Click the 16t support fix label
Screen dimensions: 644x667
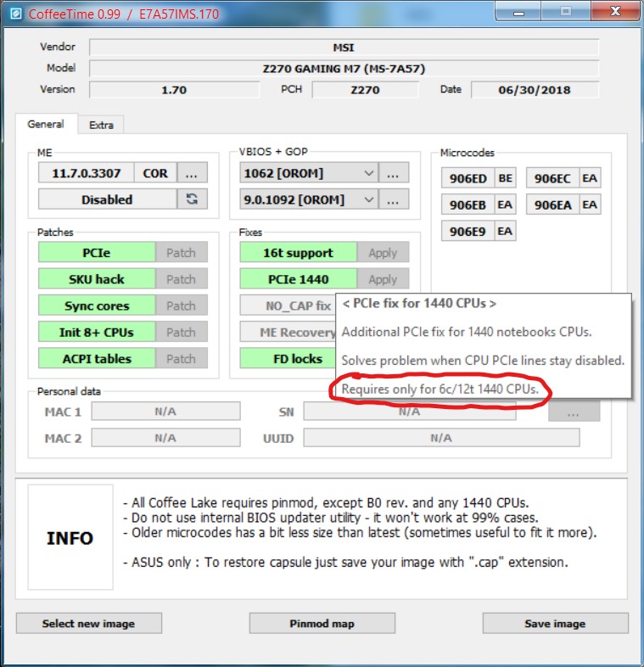click(x=298, y=253)
